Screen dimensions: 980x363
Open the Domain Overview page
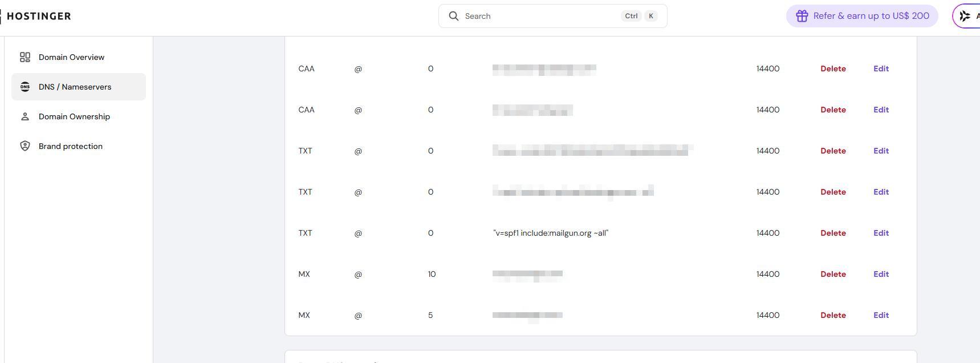71,57
